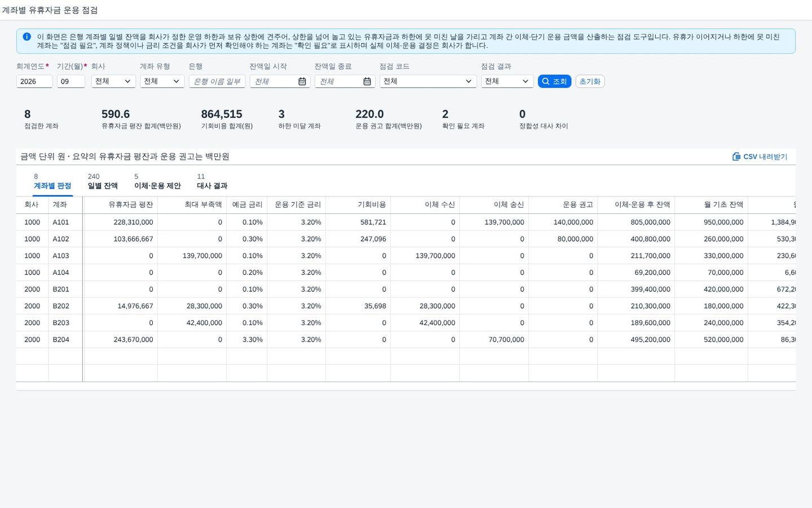The width and height of the screenshot is (812, 508).
Task: Run the search with the 조회 button
Action: pyautogui.click(x=554, y=82)
